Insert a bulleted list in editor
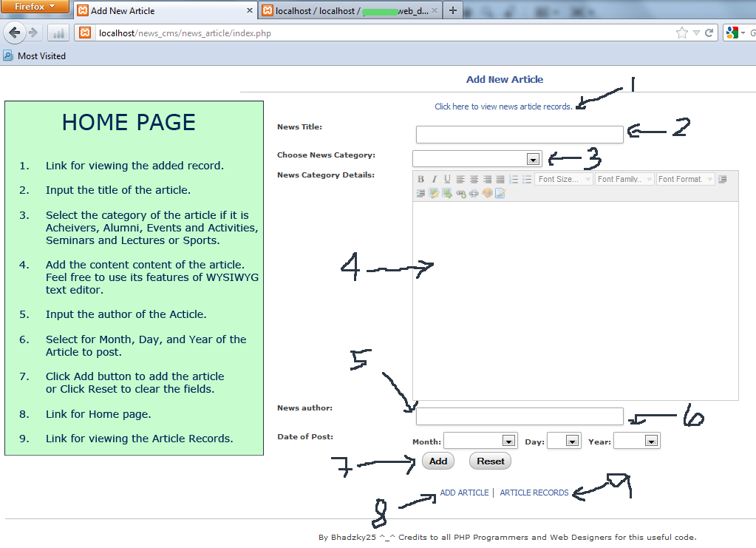Viewport: 756px width, 548px height. pyautogui.click(x=527, y=179)
